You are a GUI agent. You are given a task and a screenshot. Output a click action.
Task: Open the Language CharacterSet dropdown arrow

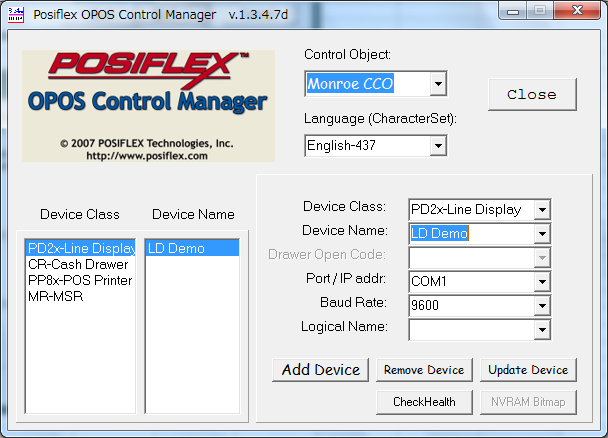tap(438, 146)
